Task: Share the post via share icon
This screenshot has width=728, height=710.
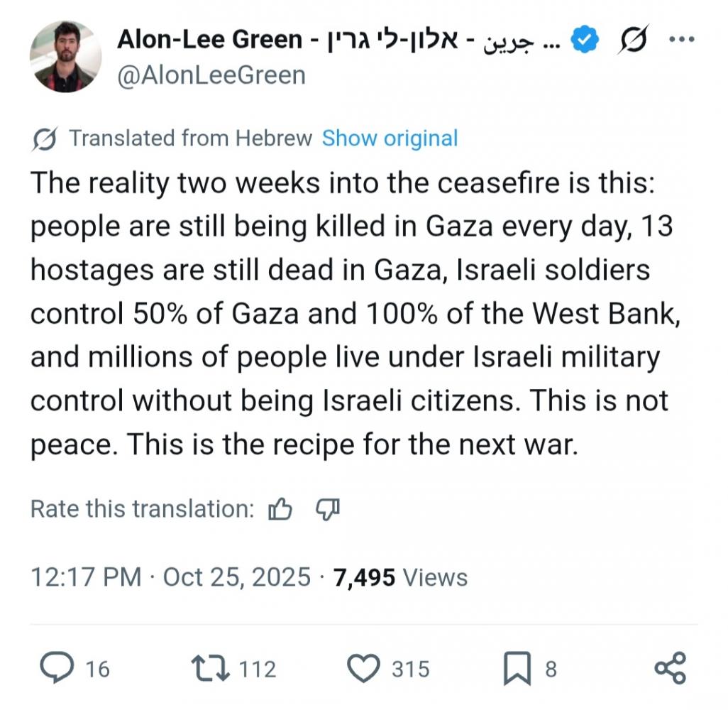Action: [670, 668]
